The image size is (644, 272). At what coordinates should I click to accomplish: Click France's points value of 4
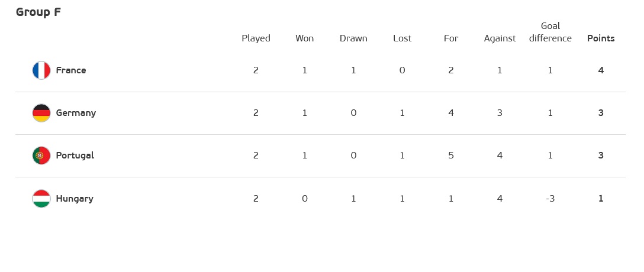click(x=601, y=70)
